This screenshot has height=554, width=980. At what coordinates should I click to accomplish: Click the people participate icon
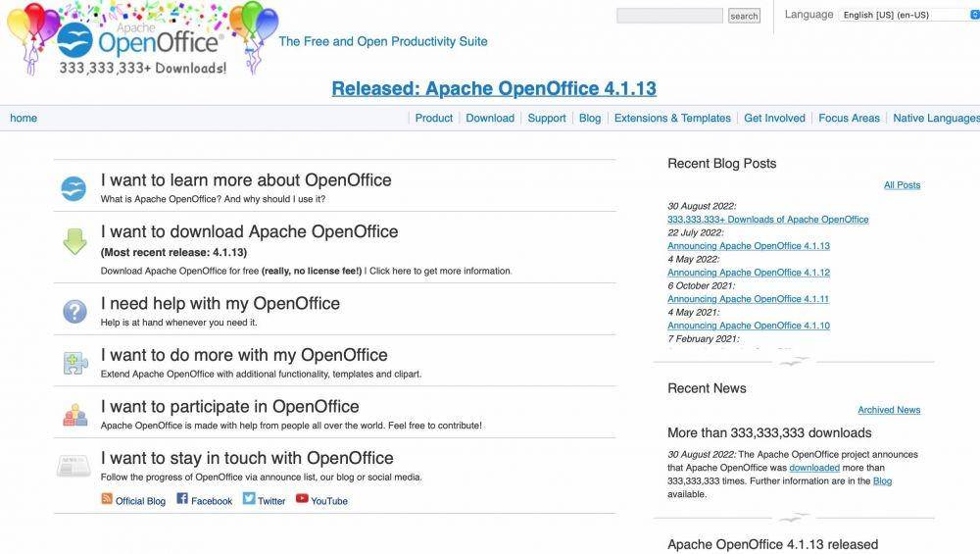click(75, 415)
